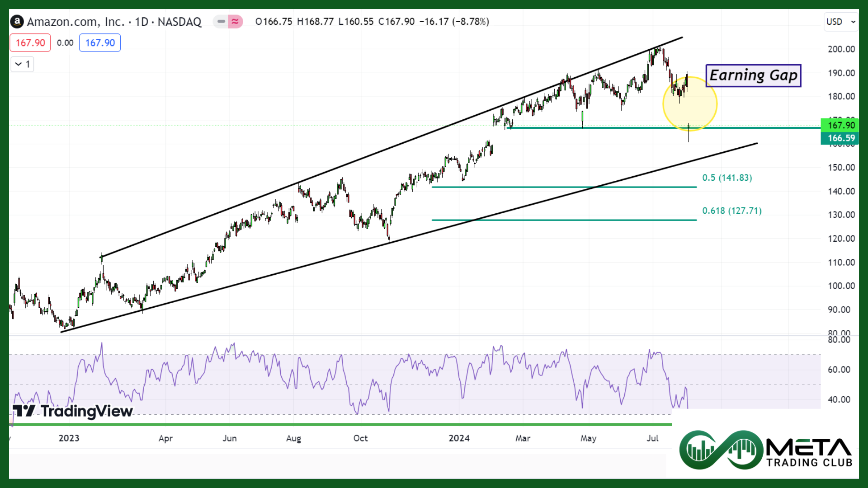This screenshot has width=868, height=488.
Task: Click the 180.00 price scale label
Action: click(x=841, y=97)
